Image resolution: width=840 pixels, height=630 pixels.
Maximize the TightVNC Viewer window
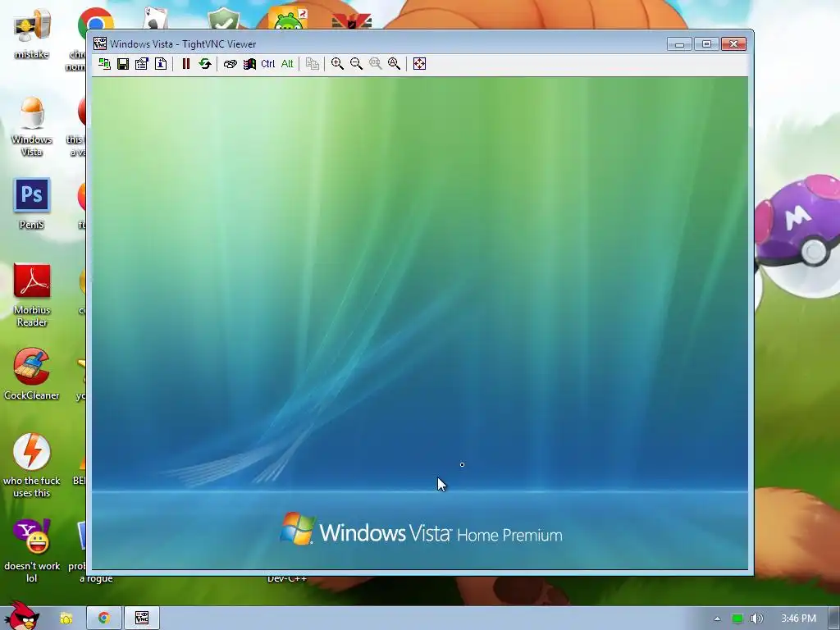pyautogui.click(x=706, y=44)
